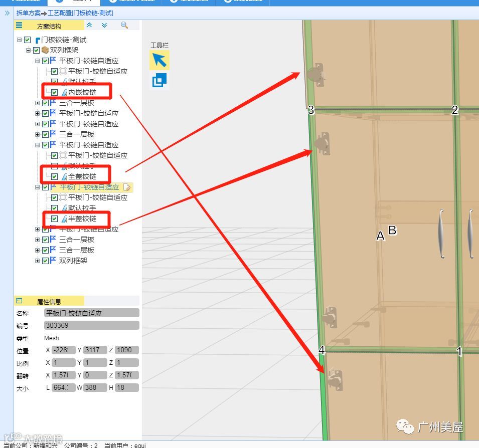479x448 pixels.
Task: Click 工艺配置[门板铰链-测试] breadcrumb link
Action: [80, 13]
